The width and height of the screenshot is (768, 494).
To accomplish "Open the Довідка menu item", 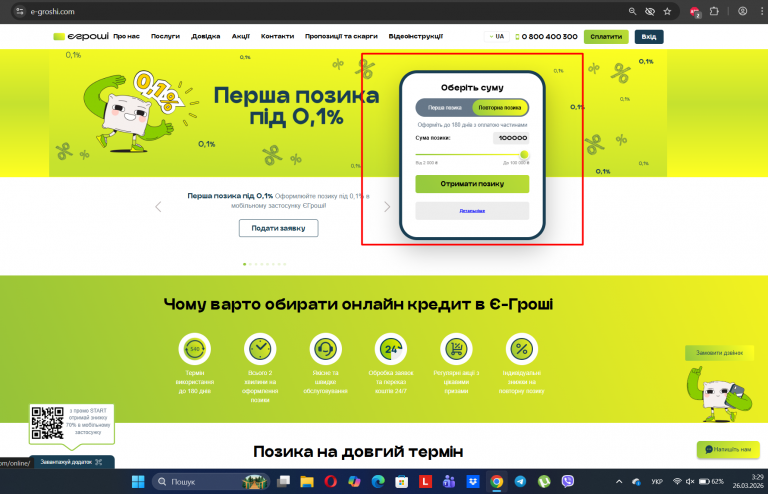I will tap(206, 36).
